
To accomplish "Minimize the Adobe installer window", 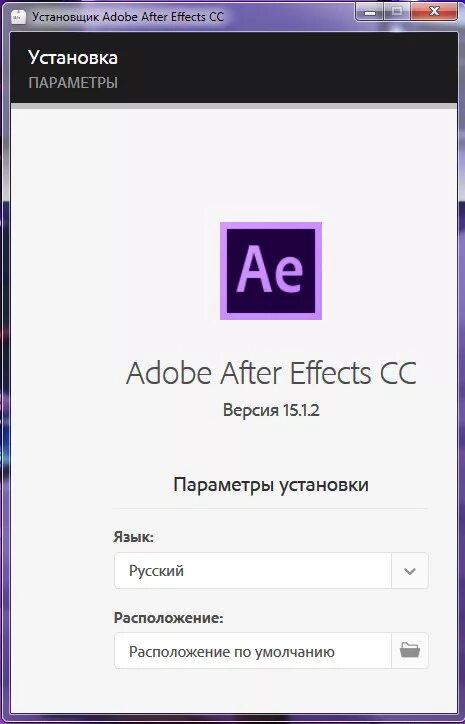I will (369, 12).
